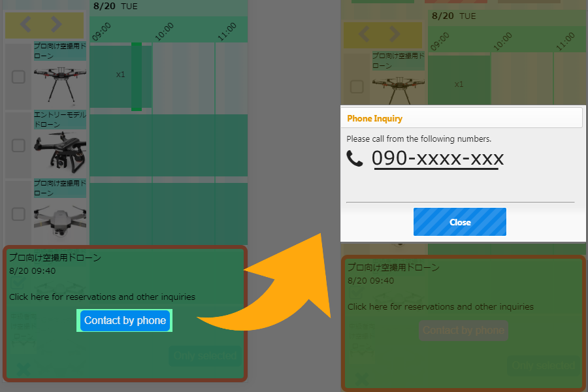Image resolution: width=588 pixels, height=392 pixels.
Task: Click the black hexacopter drone thumbnail on the left
Action: [59, 84]
